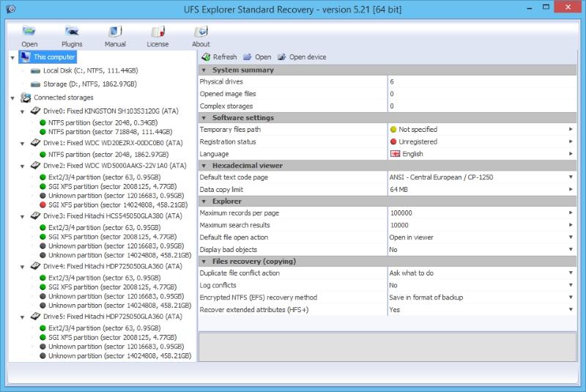This screenshot has height=392, width=586.
Task: Select Drive4 Unknown partition sector 12016683
Action: pyautogui.click(x=116, y=296)
